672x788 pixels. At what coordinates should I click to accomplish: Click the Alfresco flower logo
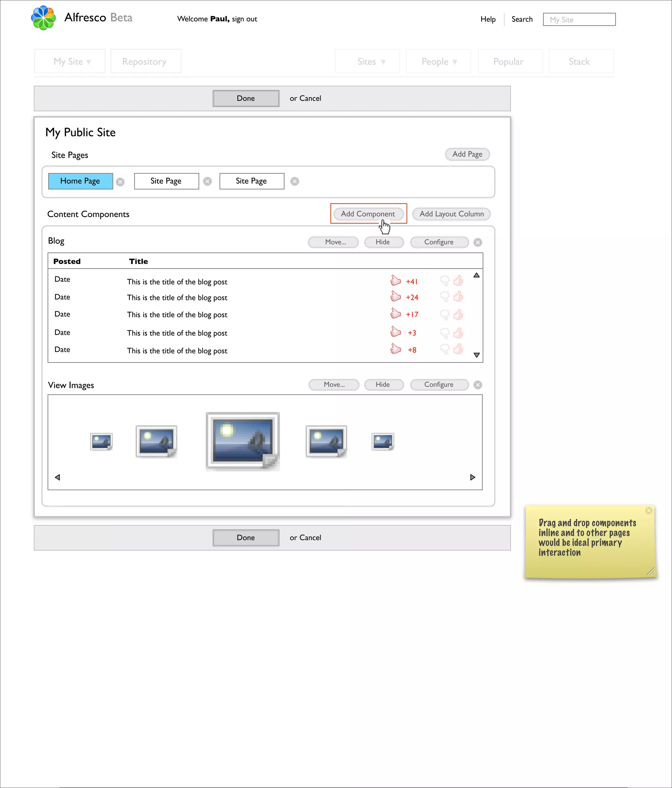[43, 18]
